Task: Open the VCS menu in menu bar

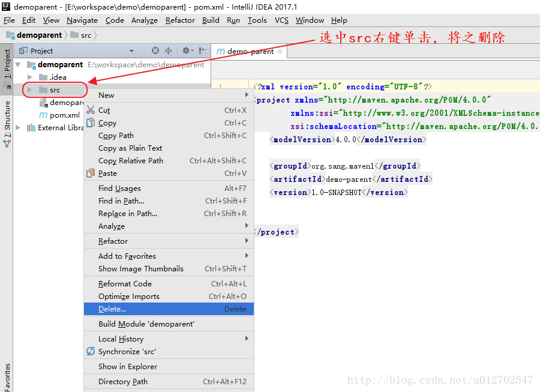Action: point(281,20)
